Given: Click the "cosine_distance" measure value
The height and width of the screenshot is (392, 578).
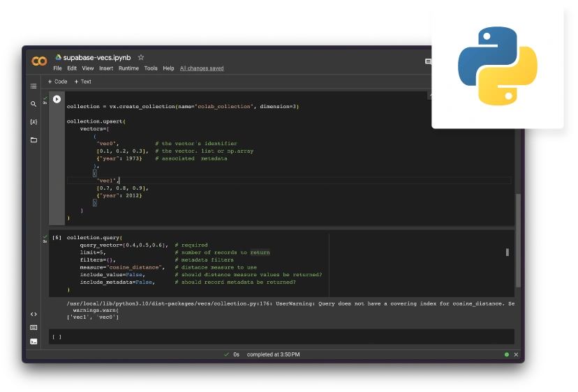Looking at the screenshot, I should click(134, 267).
